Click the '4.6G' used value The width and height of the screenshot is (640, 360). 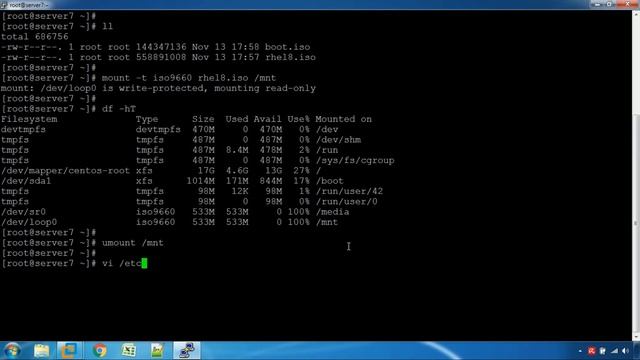[237, 171]
